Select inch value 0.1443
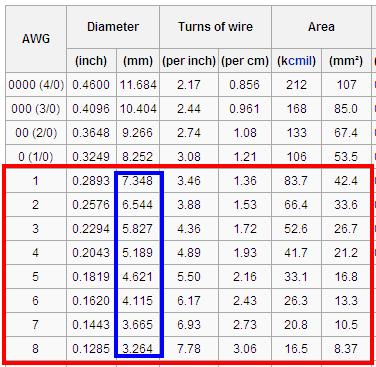Viewport: 376px width, 367px height. pyautogui.click(x=91, y=325)
